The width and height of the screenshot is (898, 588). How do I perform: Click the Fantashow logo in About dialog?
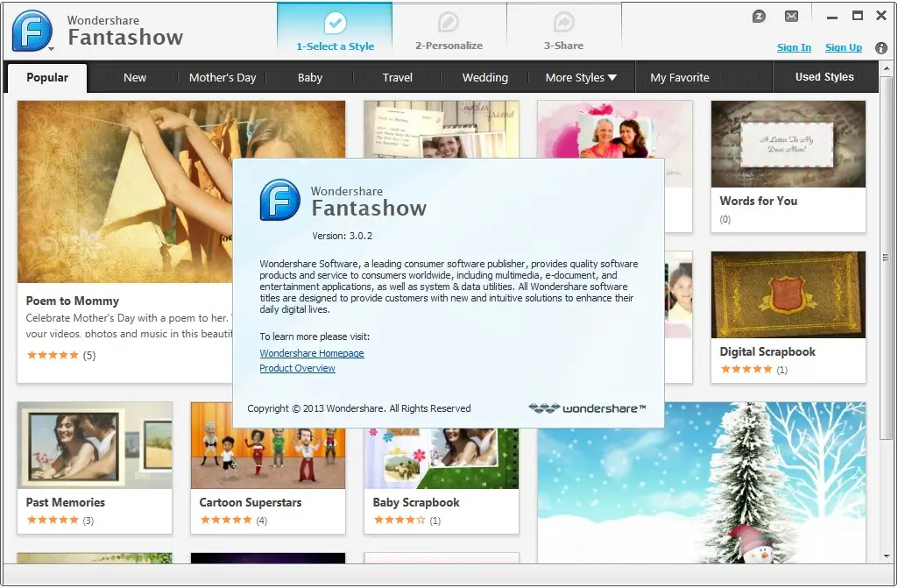click(x=279, y=200)
